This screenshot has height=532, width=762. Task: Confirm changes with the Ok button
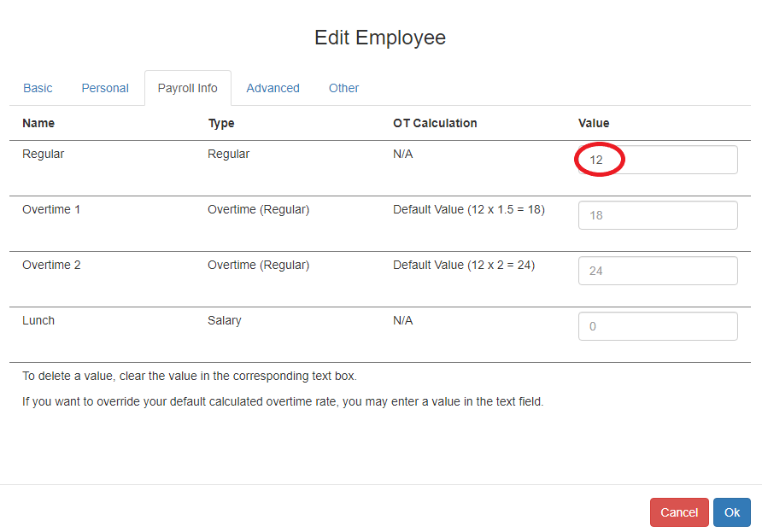[x=731, y=512]
